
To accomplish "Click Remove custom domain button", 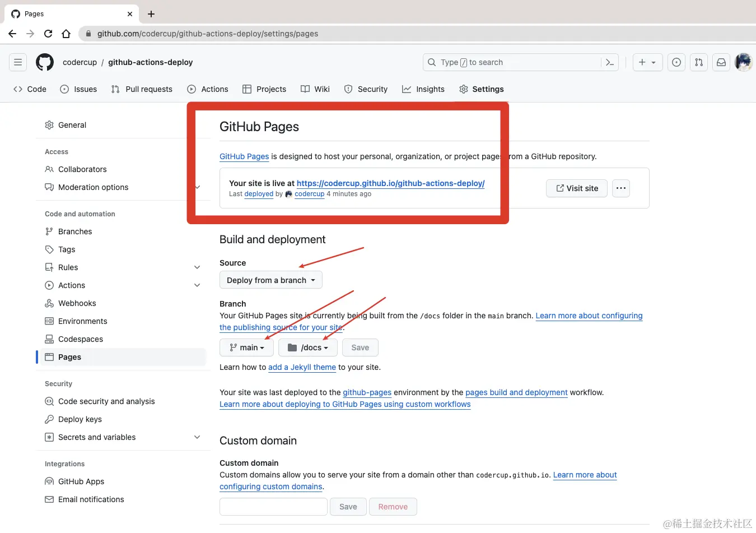I will pos(393,507).
